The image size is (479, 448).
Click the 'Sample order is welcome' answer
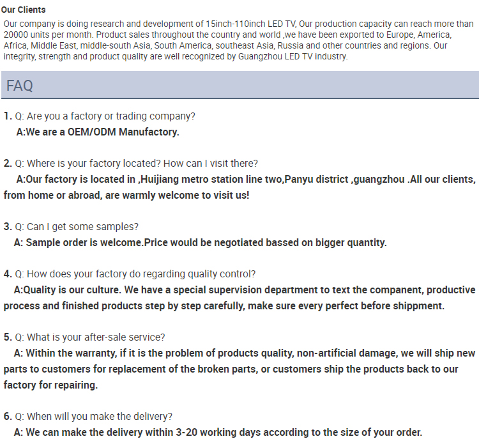(201, 243)
